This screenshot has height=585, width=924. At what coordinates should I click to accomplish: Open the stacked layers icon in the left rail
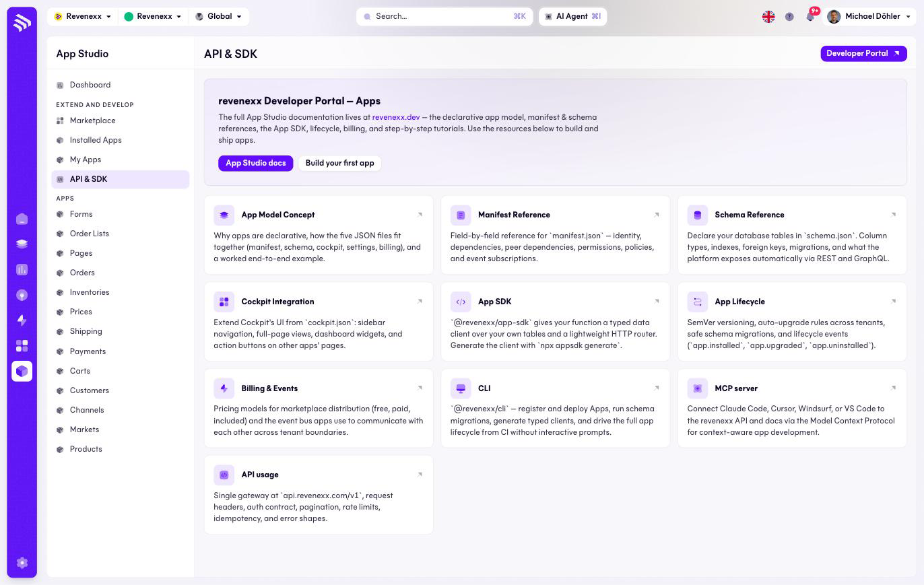pyautogui.click(x=22, y=244)
